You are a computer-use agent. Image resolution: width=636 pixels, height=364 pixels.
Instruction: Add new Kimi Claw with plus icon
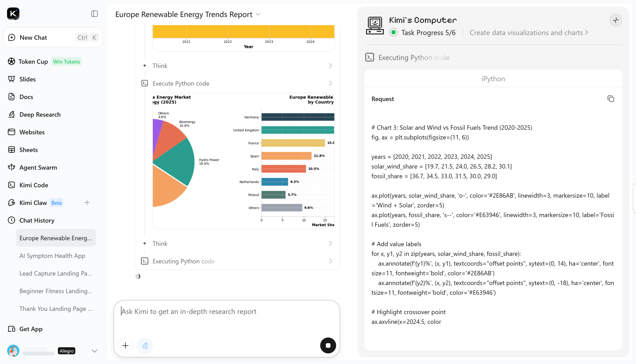87,203
